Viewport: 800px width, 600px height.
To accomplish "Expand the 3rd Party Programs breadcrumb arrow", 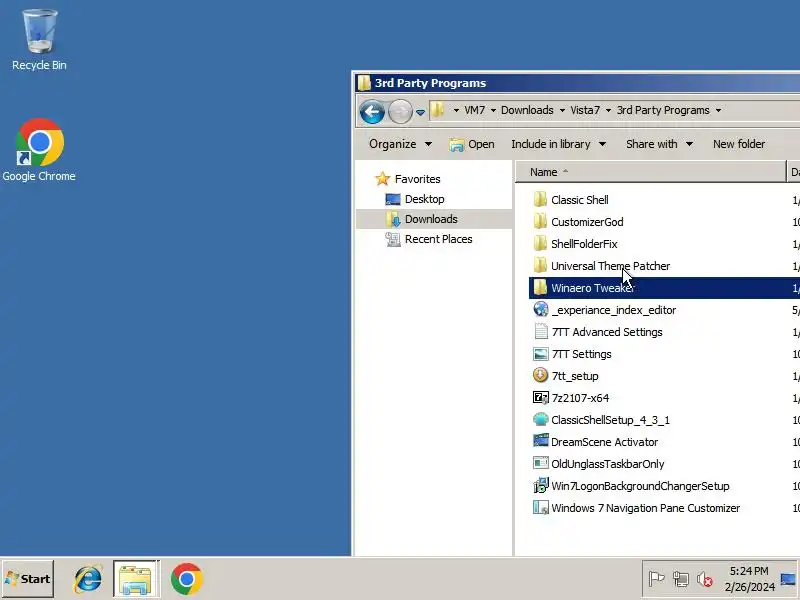I will [x=718, y=110].
